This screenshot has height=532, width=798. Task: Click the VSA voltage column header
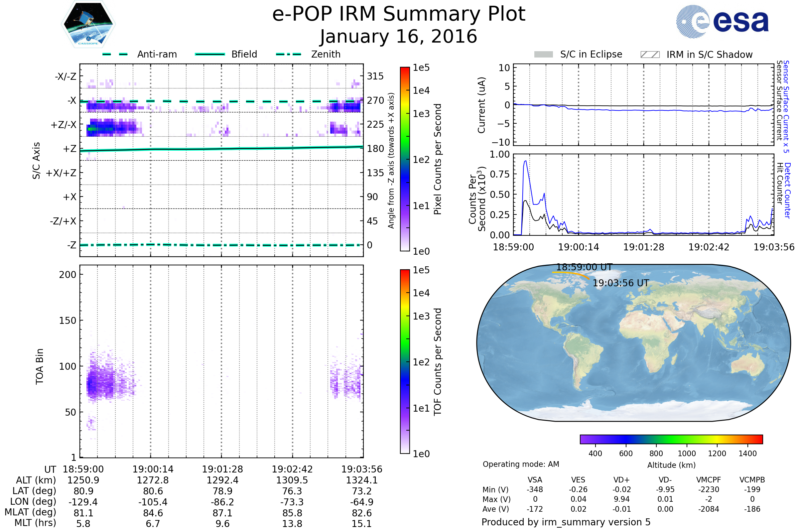(535, 480)
